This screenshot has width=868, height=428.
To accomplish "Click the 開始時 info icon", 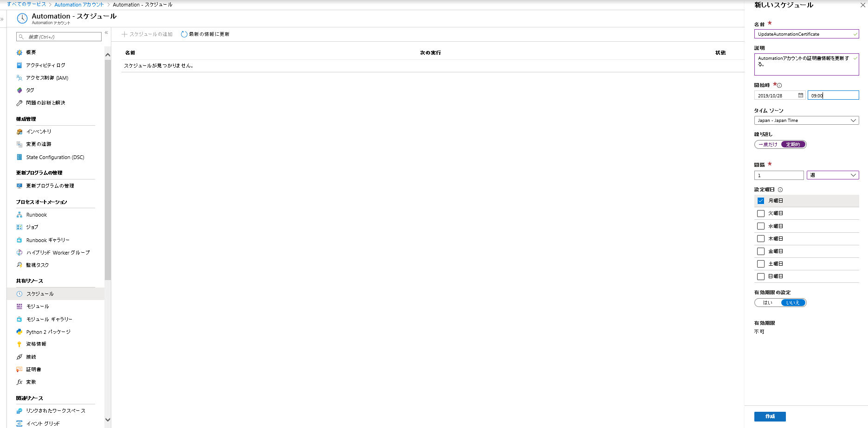I will click(779, 85).
